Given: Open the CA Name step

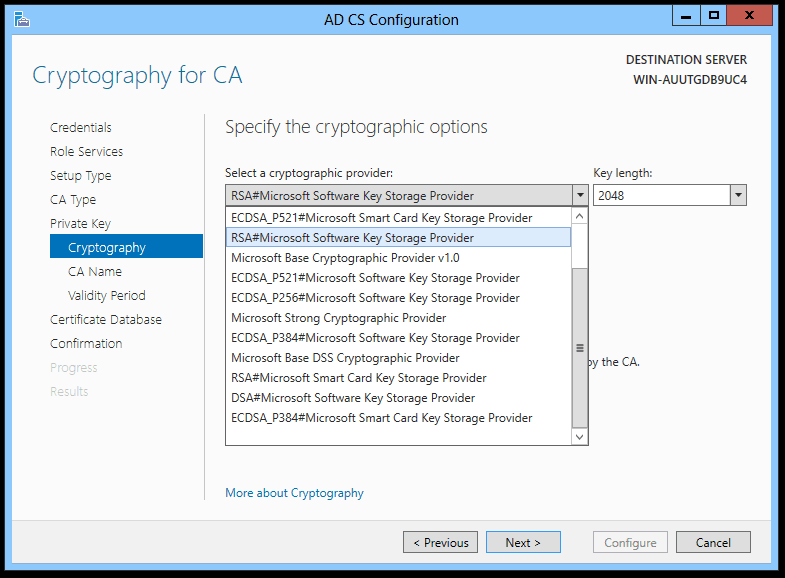Looking at the screenshot, I should pos(95,271).
